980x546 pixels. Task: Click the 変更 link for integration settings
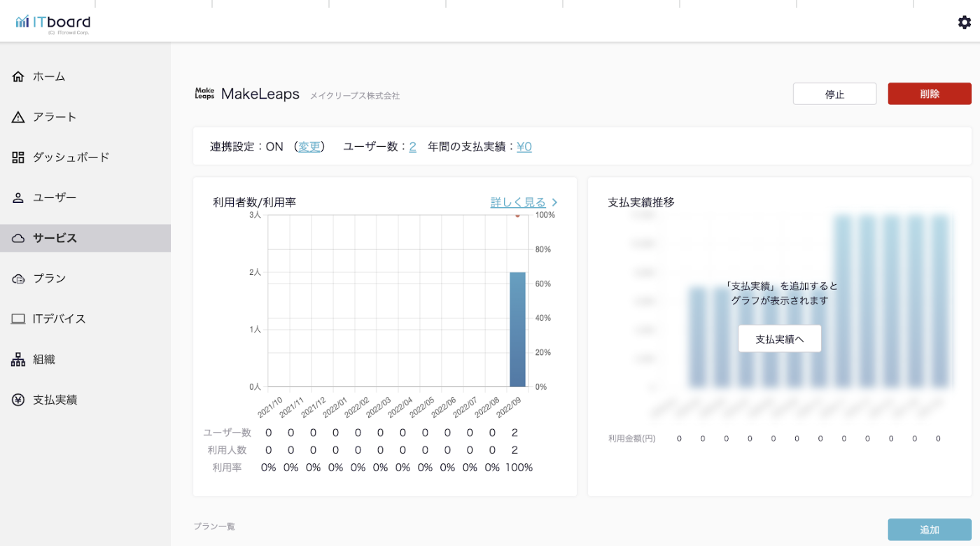(309, 146)
